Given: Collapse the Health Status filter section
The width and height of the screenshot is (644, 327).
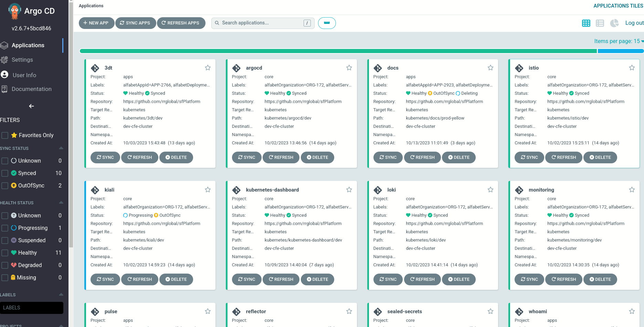Looking at the screenshot, I should pyautogui.click(x=61, y=203).
